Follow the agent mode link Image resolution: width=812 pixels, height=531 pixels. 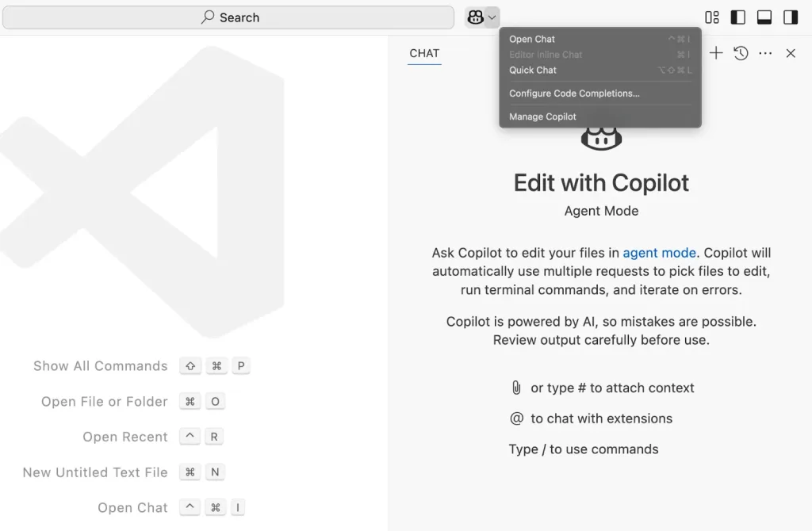[x=659, y=253]
